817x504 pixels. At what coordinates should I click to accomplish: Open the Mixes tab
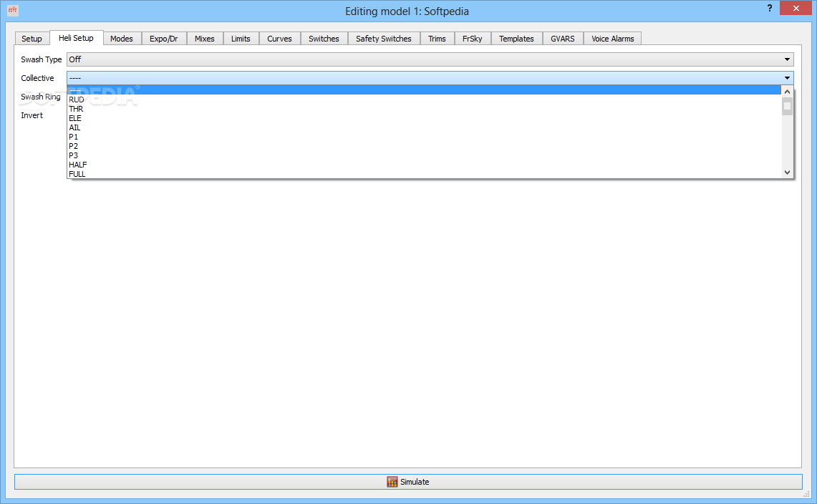(x=205, y=39)
